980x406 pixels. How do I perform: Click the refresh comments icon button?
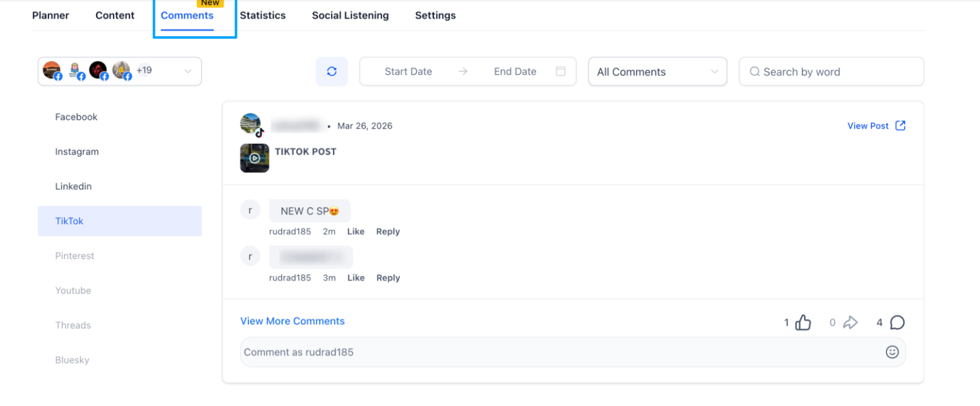coord(332,72)
